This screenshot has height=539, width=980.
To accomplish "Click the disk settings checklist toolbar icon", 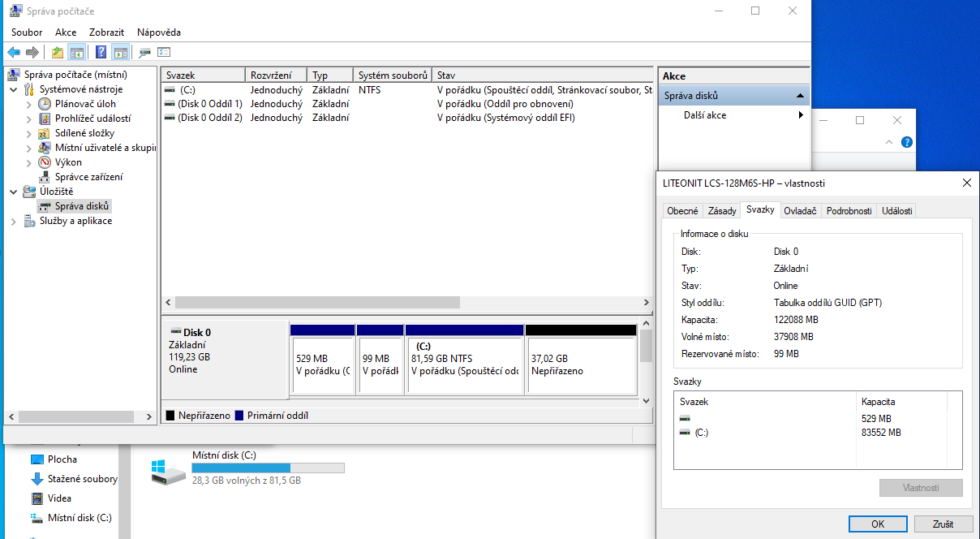I will [164, 53].
